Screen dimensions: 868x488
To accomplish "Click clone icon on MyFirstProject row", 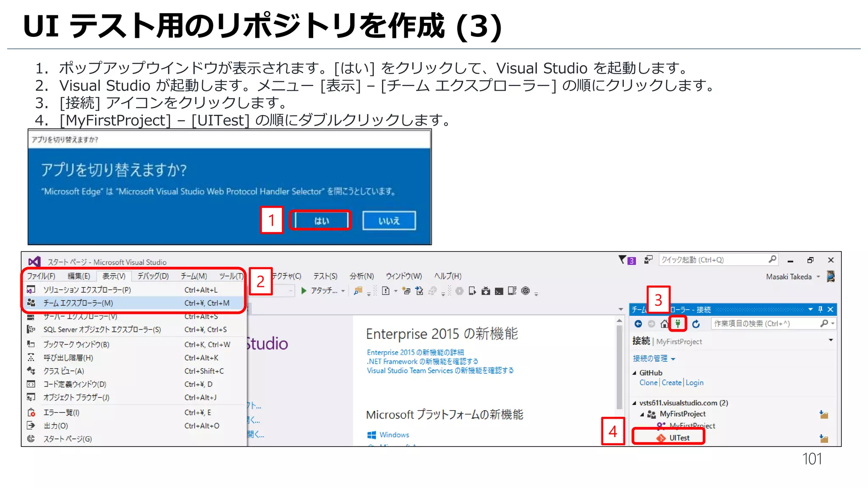I will click(823, 414).
